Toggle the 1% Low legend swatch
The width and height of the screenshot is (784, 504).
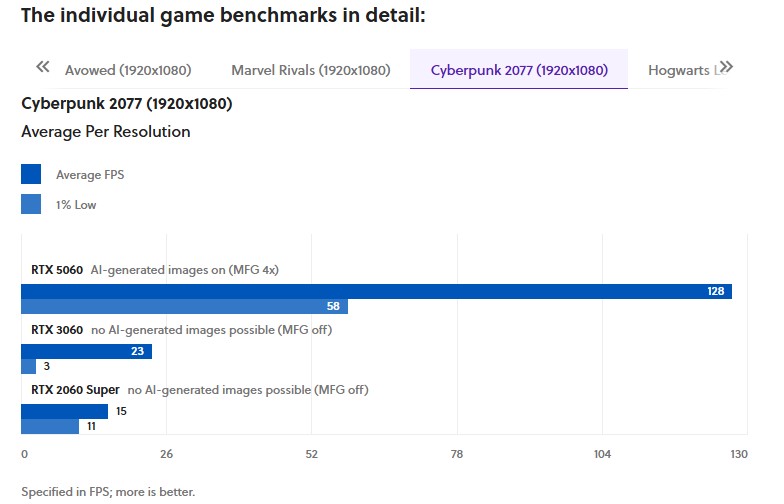(x=31, y=204)
